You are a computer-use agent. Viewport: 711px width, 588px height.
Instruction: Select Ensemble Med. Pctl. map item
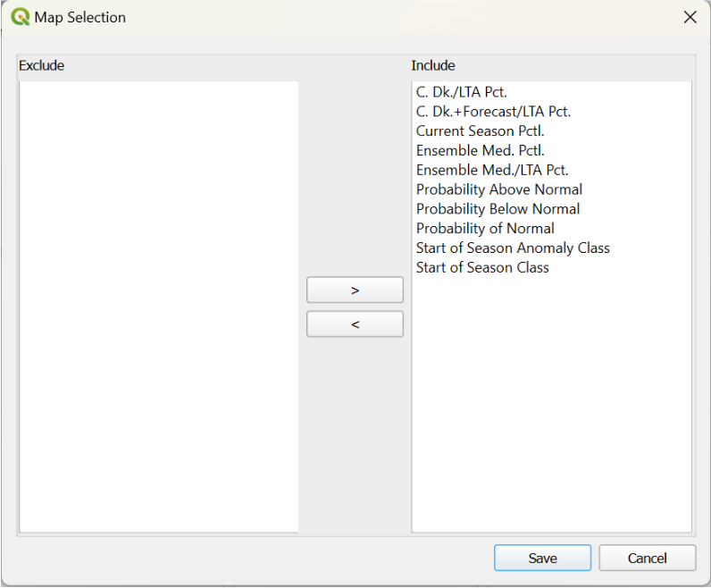[480, 151]
